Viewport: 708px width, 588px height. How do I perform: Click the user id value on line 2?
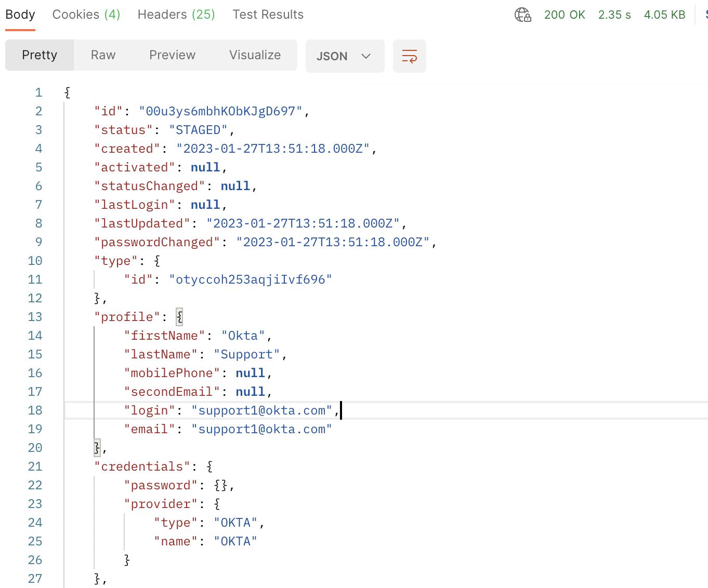click(x=220, y=111)
